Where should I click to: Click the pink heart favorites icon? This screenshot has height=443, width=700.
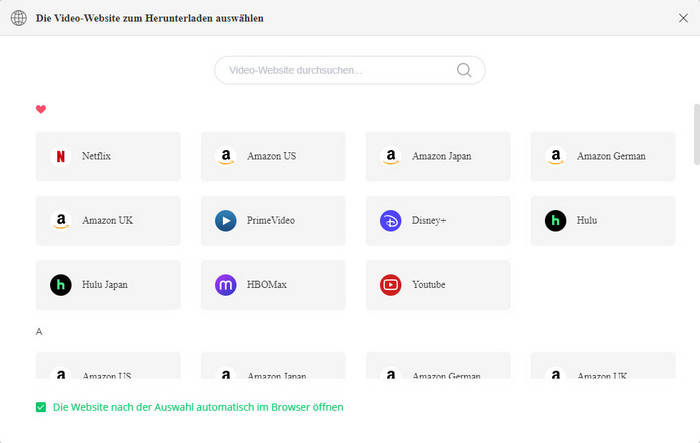point(41,109)
